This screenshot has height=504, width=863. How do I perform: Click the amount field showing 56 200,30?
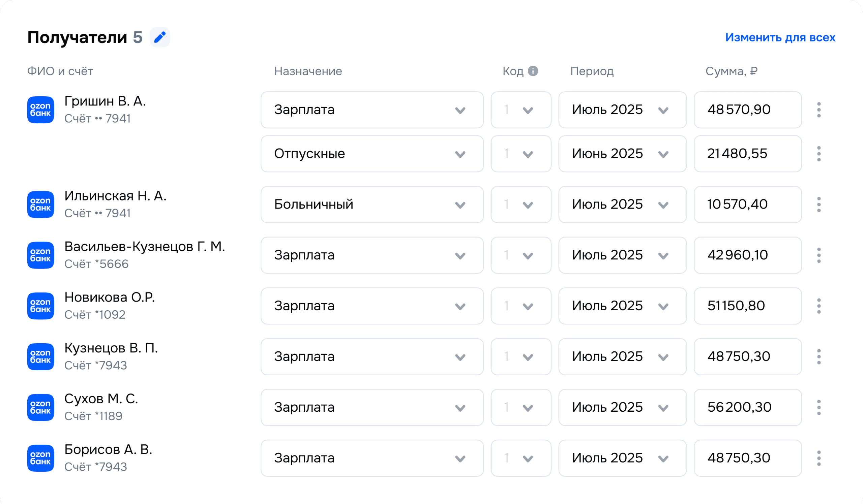[x=747, y=408]
